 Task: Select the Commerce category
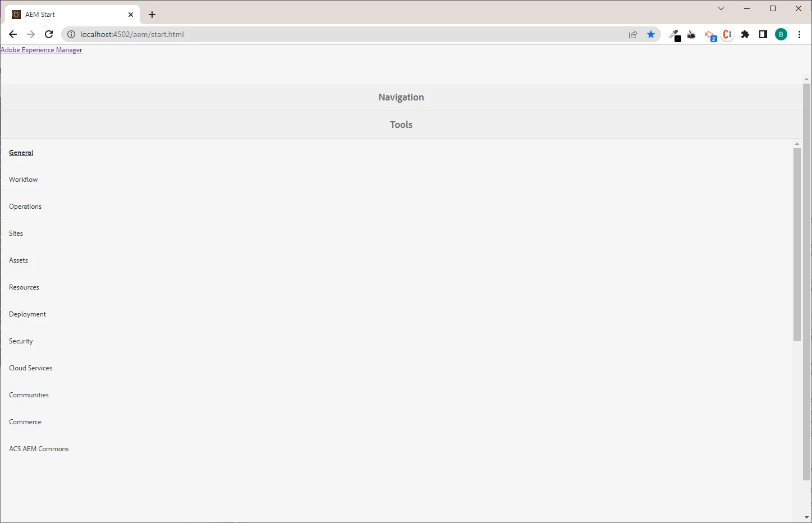(25, 422)
